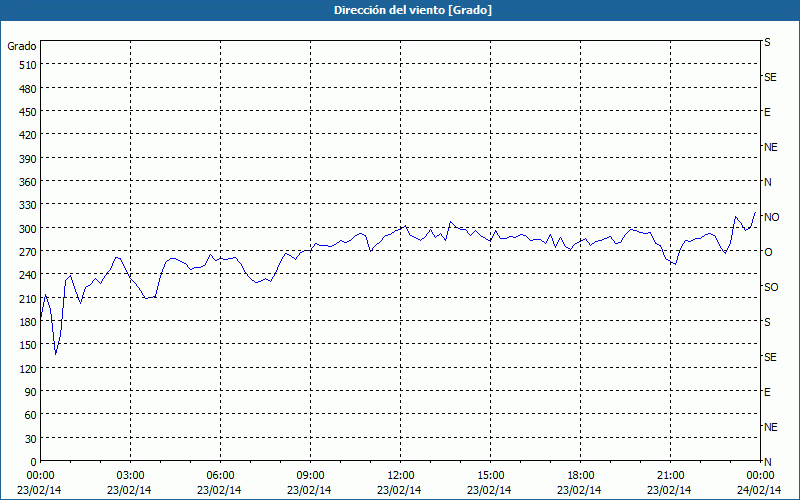Select the NE compass label at 30 level
The image size is (800, 500).
pyautogui.click(x=770, y=427)
